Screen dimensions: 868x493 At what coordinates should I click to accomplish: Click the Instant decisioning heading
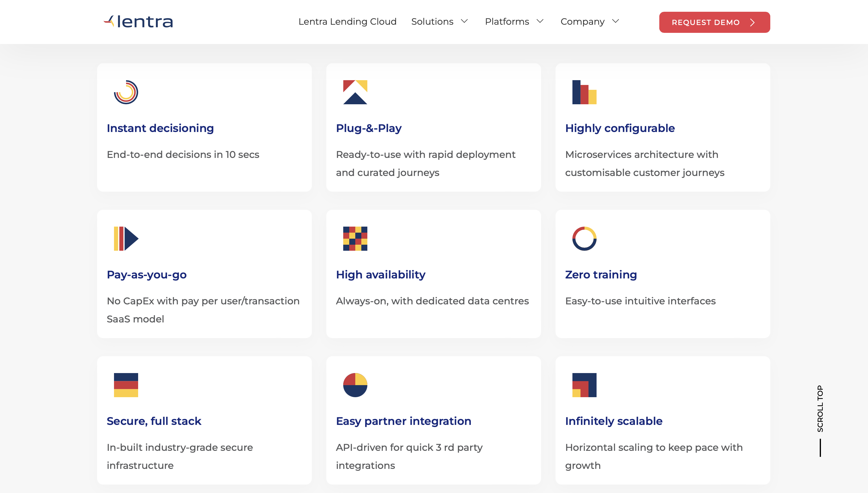coord(160,128)
